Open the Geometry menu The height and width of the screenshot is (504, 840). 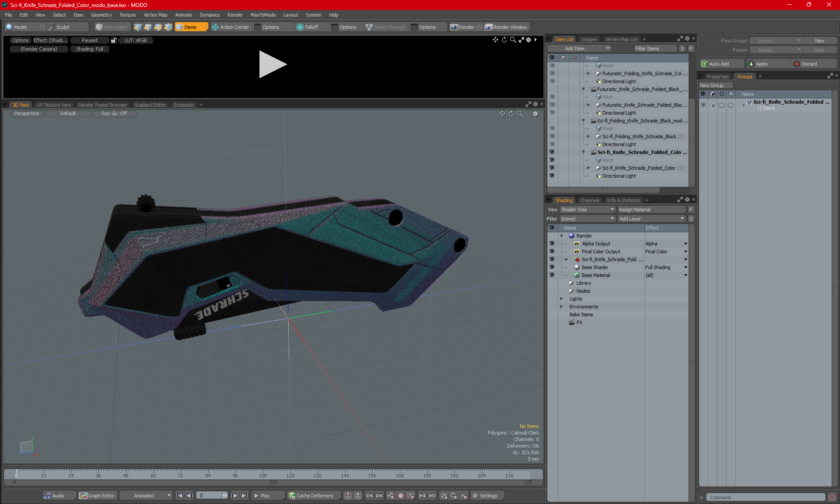pos(101,15)
